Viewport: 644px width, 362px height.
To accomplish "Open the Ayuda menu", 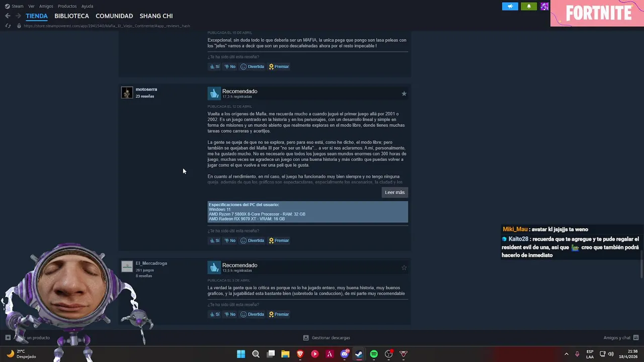I will click(x=87, y=6).
